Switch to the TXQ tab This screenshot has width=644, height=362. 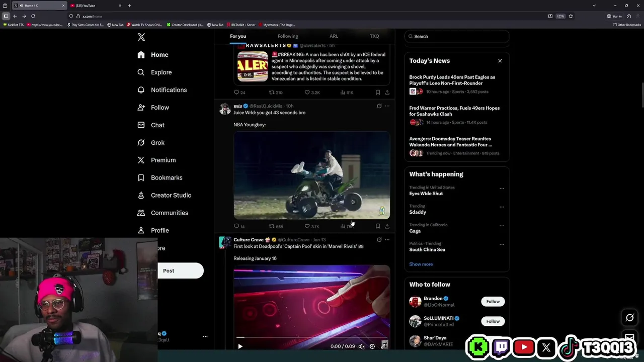(x=374, y=36)
